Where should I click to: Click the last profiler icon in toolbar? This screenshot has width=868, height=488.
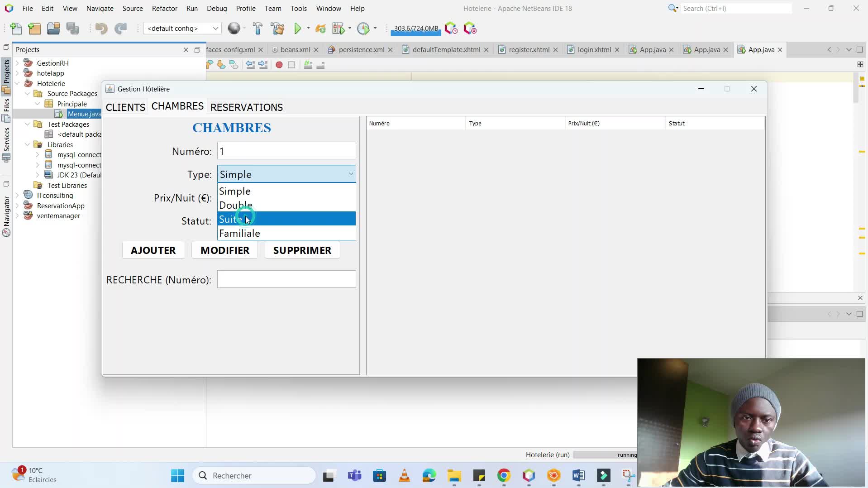coord(470,29)
